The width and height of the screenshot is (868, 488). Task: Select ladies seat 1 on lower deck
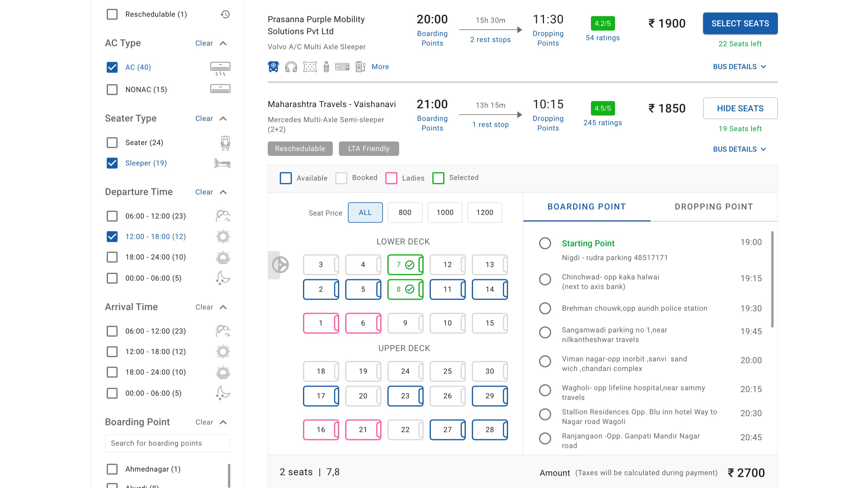[x=320, y=323]
